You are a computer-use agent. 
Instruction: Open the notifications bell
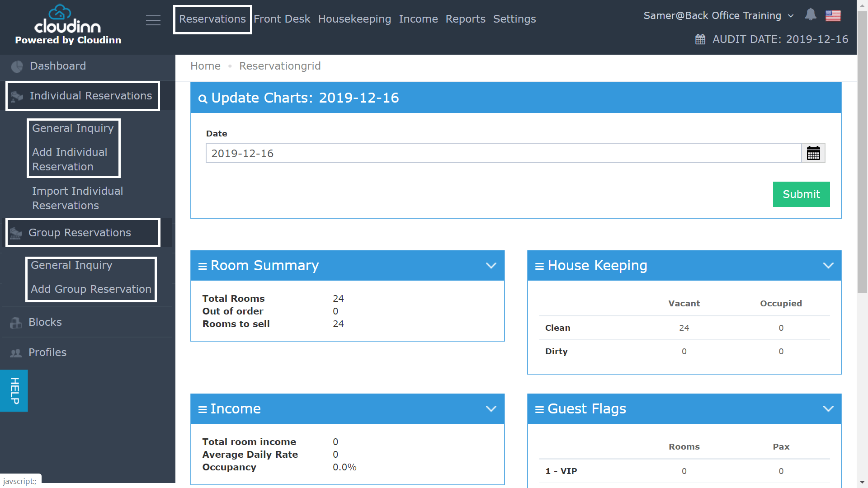811,15
